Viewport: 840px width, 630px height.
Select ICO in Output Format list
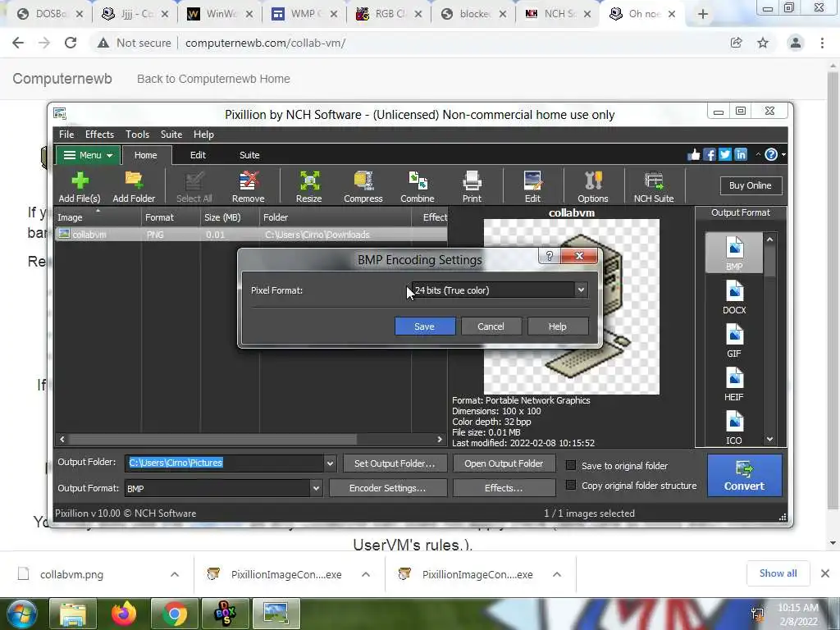(x=734, y=428)
